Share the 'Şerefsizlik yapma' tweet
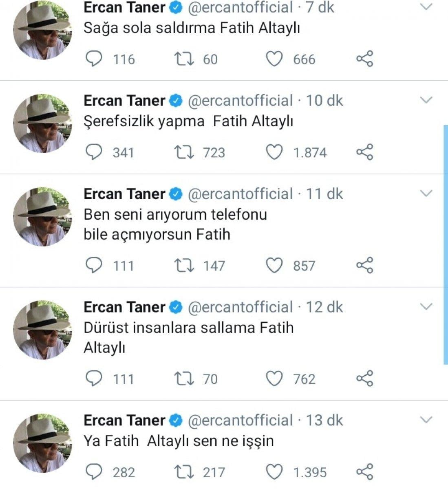 click(365, 152)
